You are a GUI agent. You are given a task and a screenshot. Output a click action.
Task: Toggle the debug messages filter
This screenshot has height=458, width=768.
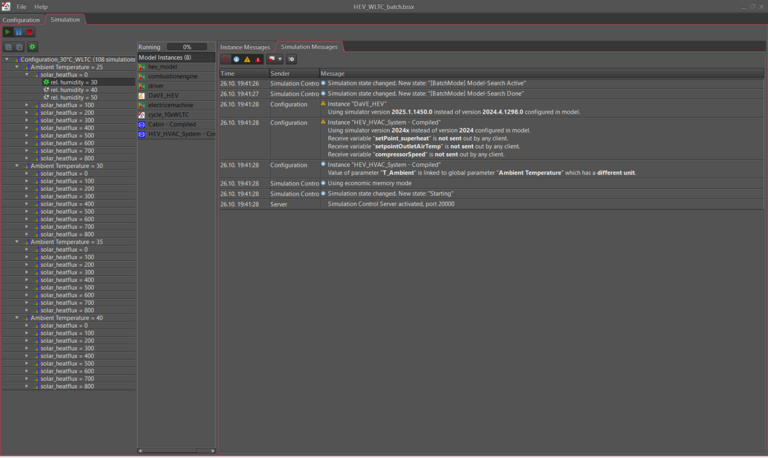[225, 59]
